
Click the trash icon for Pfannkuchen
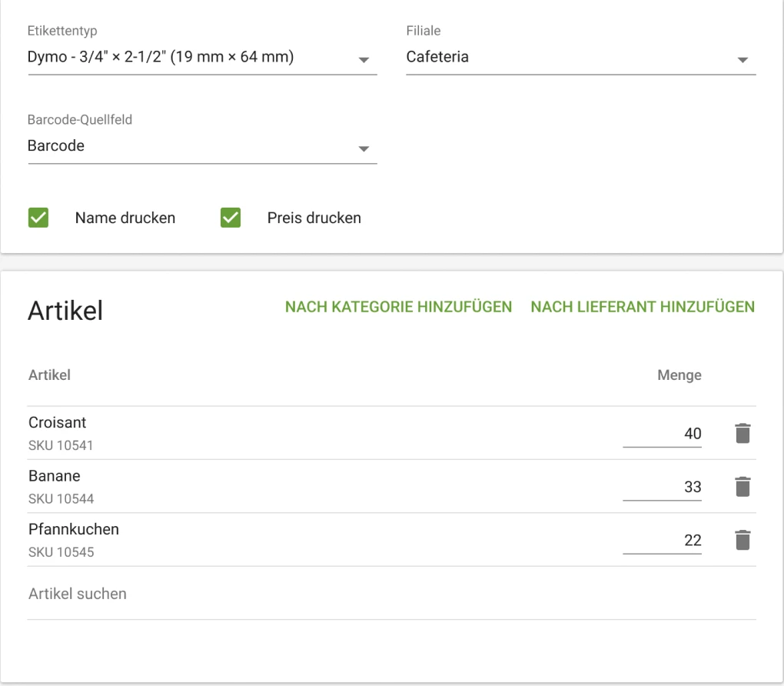[x=742, y=541]
